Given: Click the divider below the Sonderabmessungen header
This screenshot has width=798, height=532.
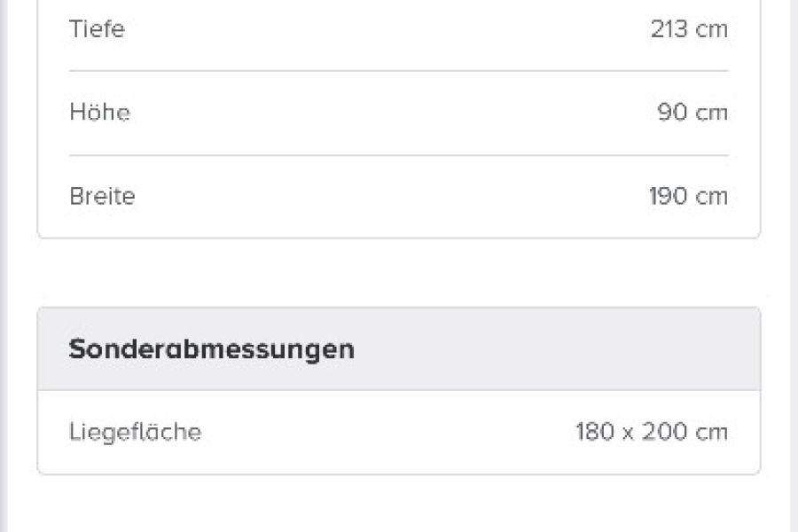Looking at the screenshot, I should click(x=399, y=390).
